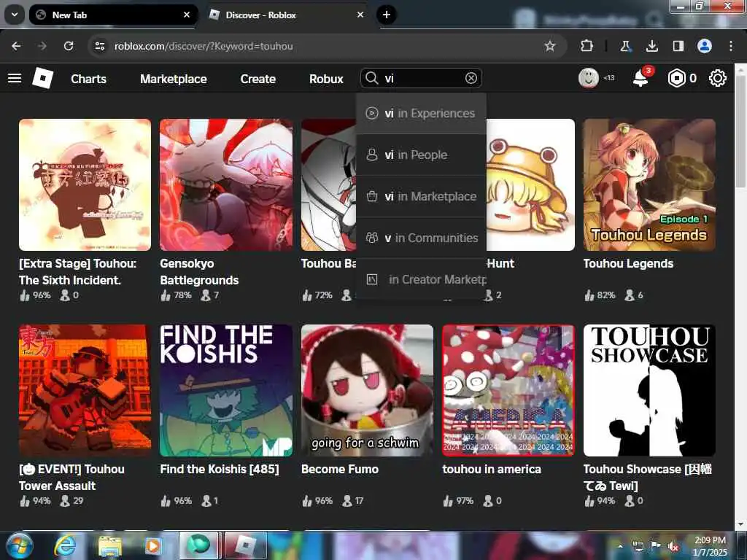Viewport: 747px width, 560px height.
Task: Open the browser extensions puzzle icon
Action: [x=587, y=46]
